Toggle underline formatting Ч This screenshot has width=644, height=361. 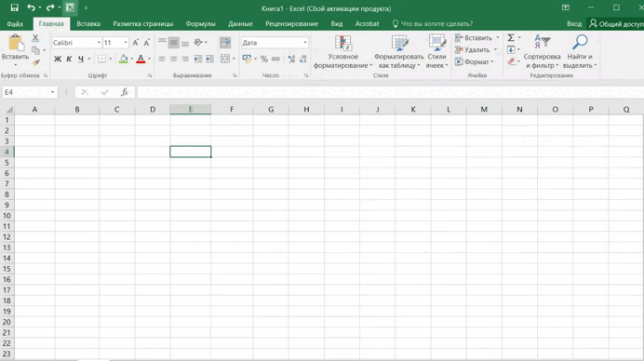click(x=81, y=60)
